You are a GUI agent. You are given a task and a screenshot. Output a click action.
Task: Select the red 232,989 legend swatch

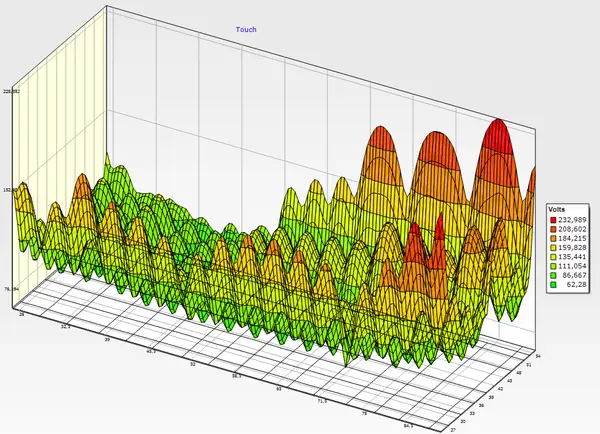click(x=553, y=220)
